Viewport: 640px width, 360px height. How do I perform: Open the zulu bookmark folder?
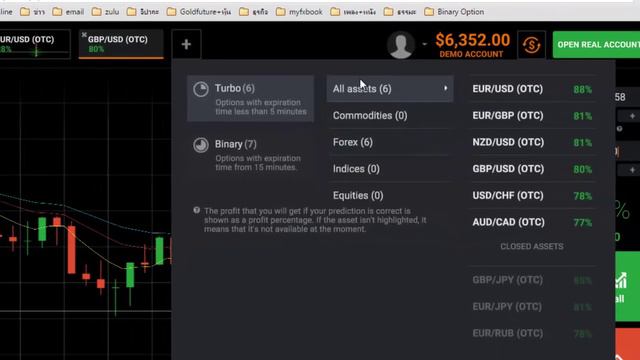[105, 12]
